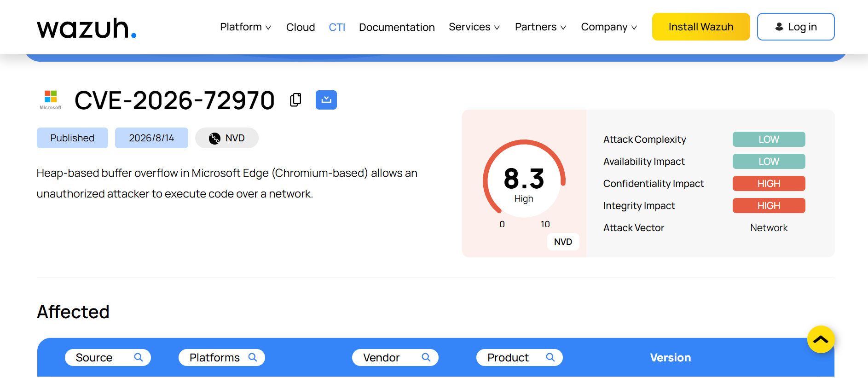Open Documentation from the navbar
This screenshot has width=868, height=378.
click(397, 27)
